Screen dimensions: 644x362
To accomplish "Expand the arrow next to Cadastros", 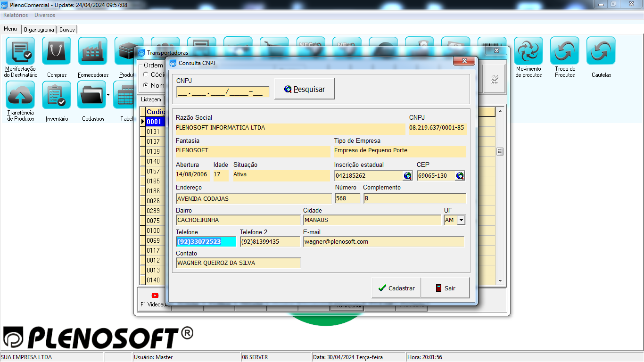I will pos(108,95).
